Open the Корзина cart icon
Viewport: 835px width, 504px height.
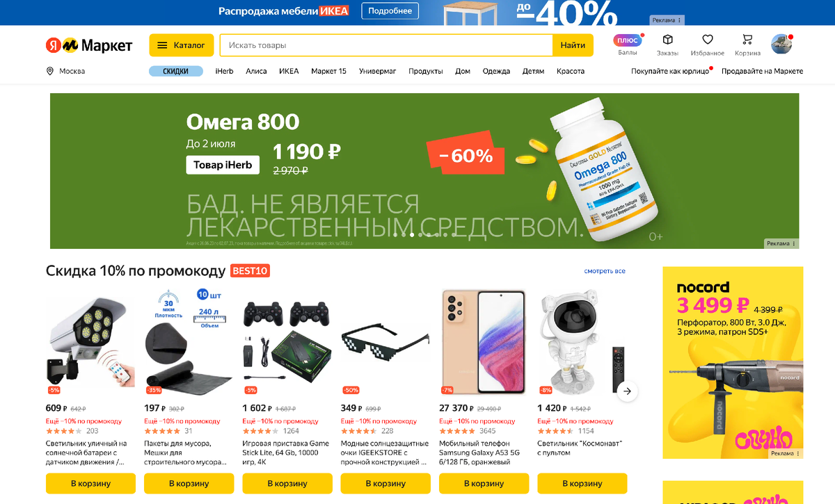point(748,40)
